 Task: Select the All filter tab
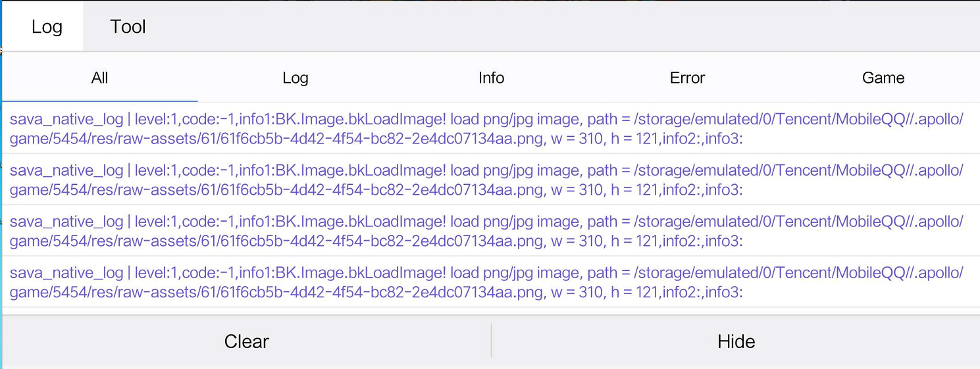[99, 78]
